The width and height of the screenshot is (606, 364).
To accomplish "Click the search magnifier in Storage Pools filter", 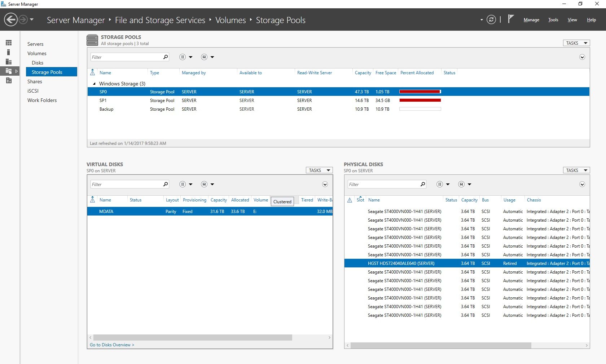I will [x=166, y=57].
